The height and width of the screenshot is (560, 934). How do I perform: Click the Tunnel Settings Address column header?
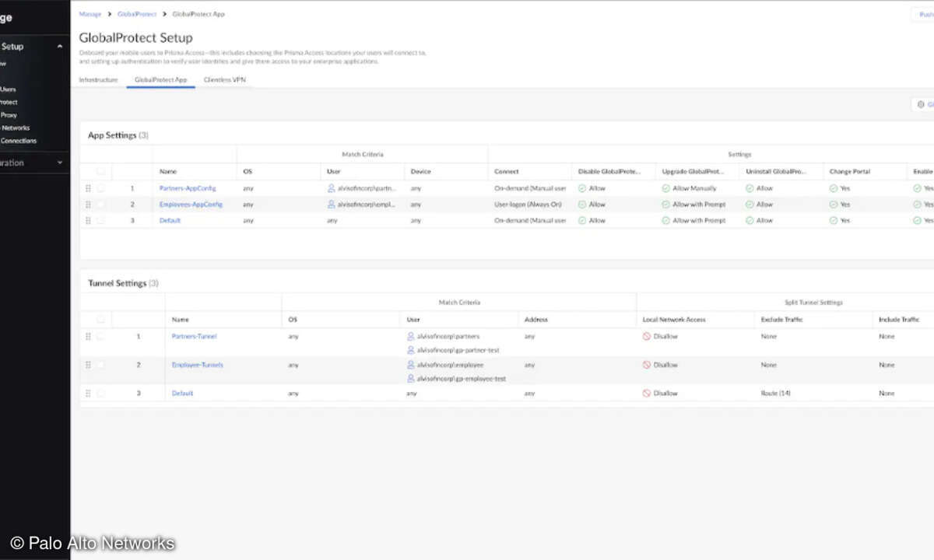[x=536, y=320]
